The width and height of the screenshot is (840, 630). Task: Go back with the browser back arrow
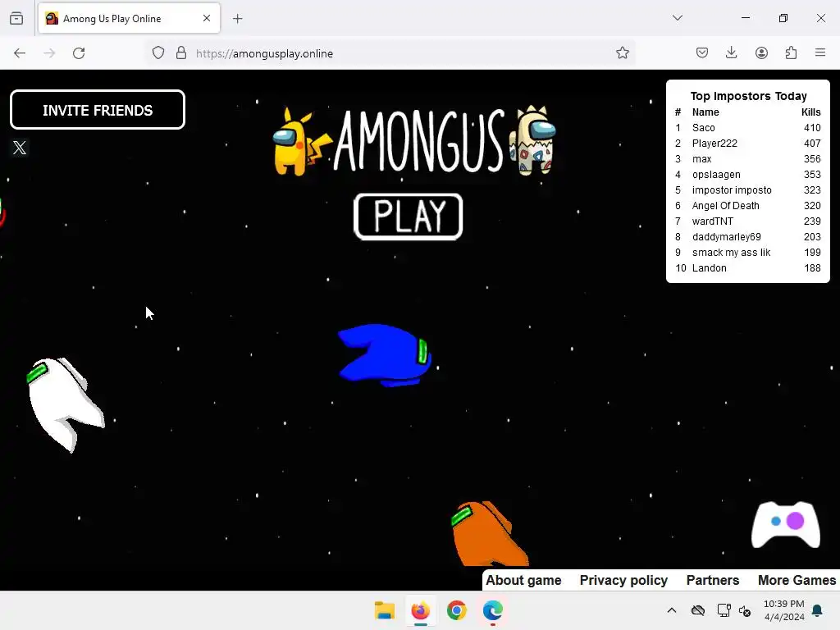(20, 53)
